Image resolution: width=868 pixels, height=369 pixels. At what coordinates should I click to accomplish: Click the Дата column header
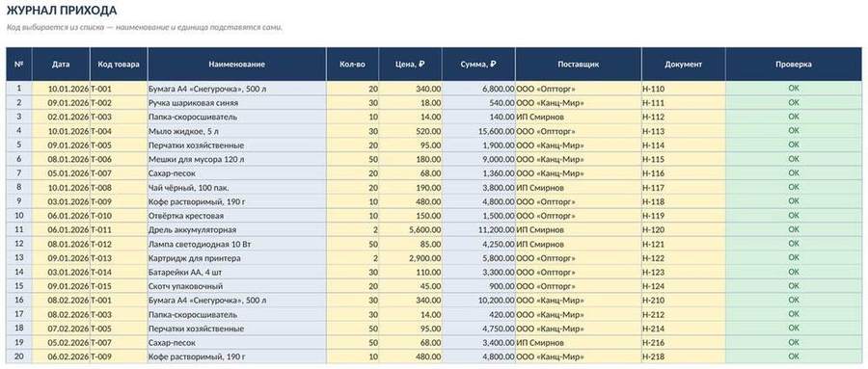[61, 65]
